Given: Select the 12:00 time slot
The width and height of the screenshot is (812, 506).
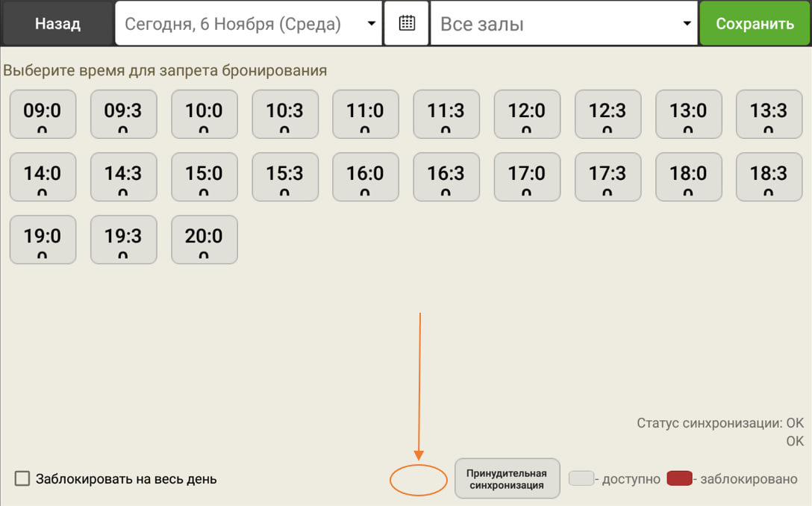Looking at the screenshot, I should (x=527, y=114).
